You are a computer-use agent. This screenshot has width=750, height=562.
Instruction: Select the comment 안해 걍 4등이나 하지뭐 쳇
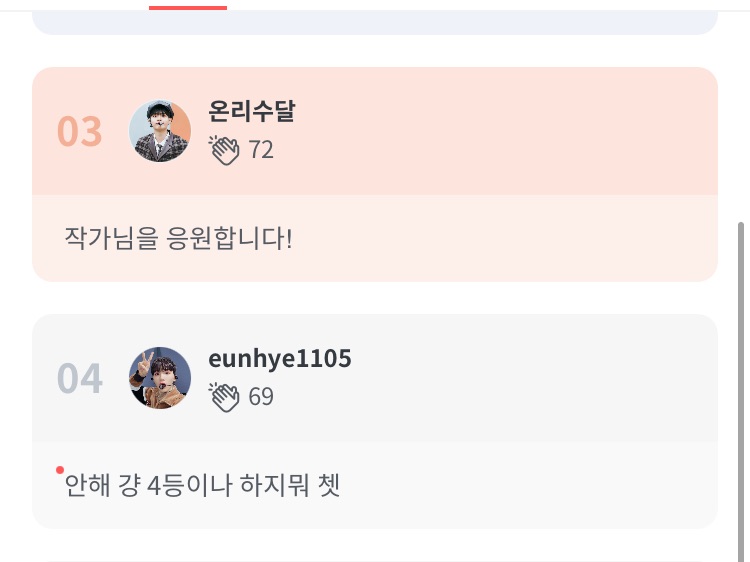pyautogui.click(x=203, y=486)
